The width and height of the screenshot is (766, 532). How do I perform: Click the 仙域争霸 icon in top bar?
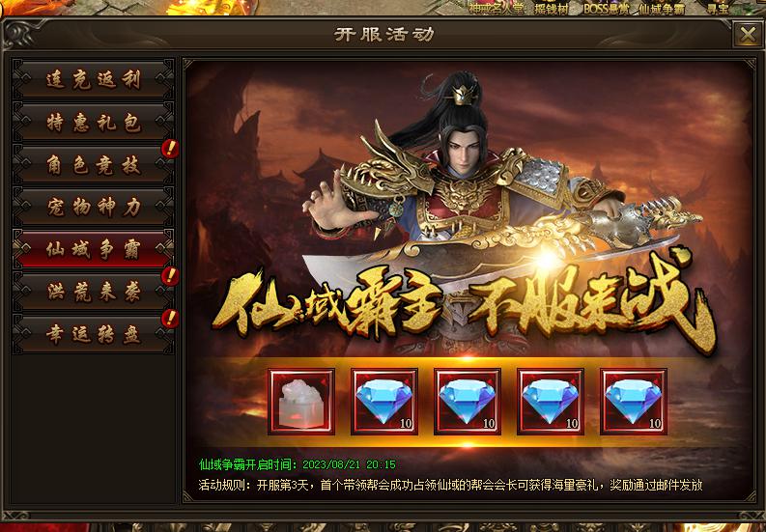(662, 9)
